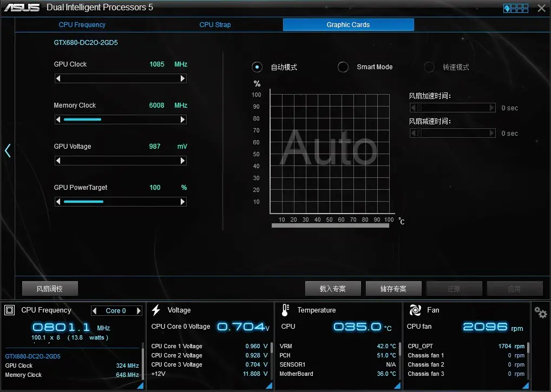Image resolution: width=551 pixels, height=392 pixels.
Task: Click the CPU fan 2096 rpm reading
Action: point(493,327)
